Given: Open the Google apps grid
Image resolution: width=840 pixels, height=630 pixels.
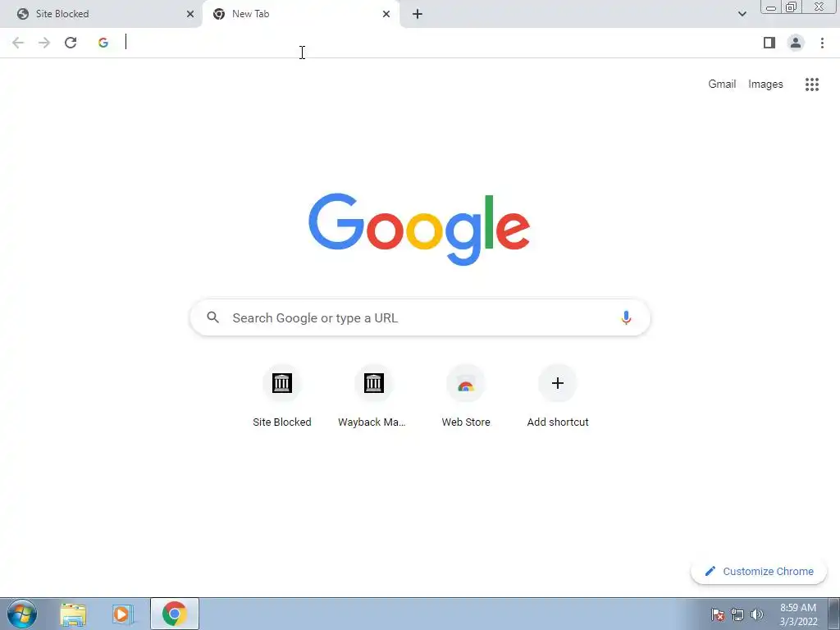Looking at the screenshot, I should click(811, 84).
